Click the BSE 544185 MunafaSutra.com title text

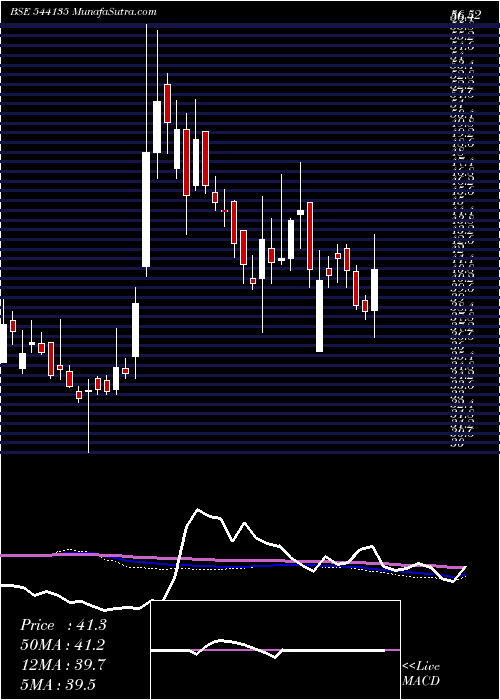click(83, 12)
